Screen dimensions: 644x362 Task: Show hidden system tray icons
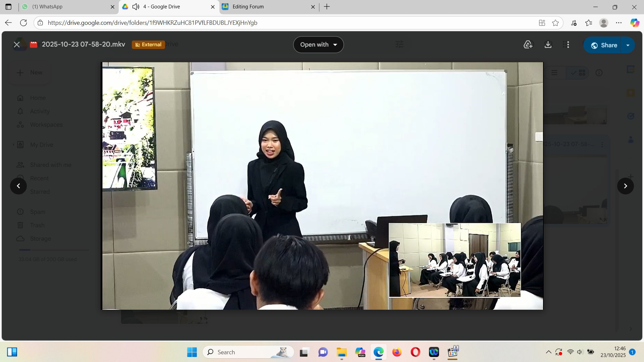[x=548, y=352]
